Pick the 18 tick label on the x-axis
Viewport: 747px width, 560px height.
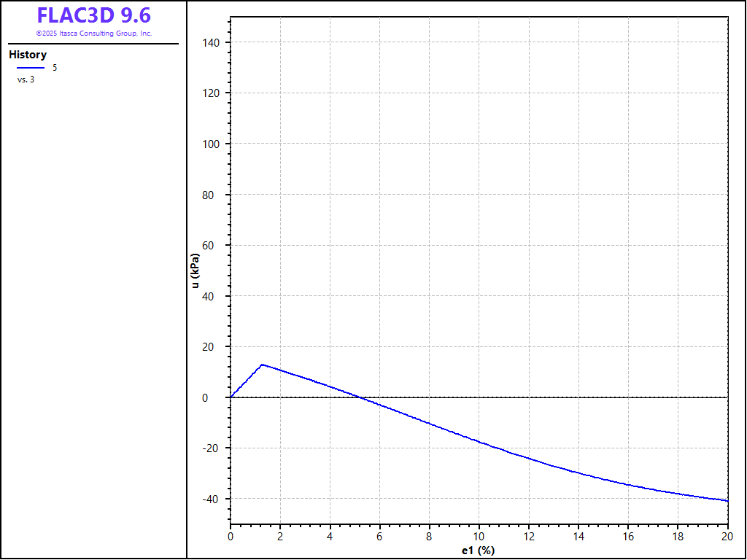point(678,536)
